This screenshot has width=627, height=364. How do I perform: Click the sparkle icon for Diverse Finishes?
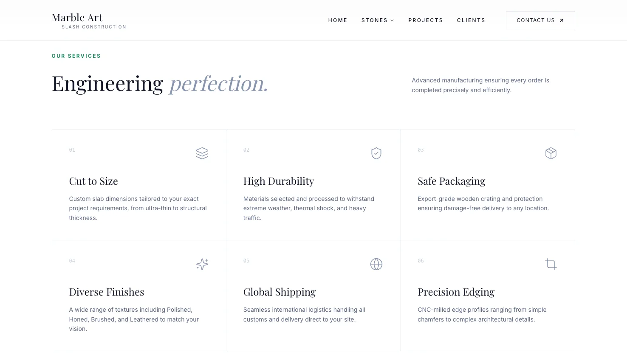202,264
